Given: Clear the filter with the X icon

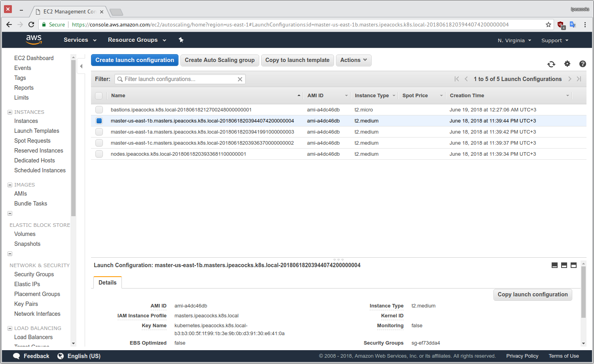Looking at the screenshot, I should click(240, 79).
